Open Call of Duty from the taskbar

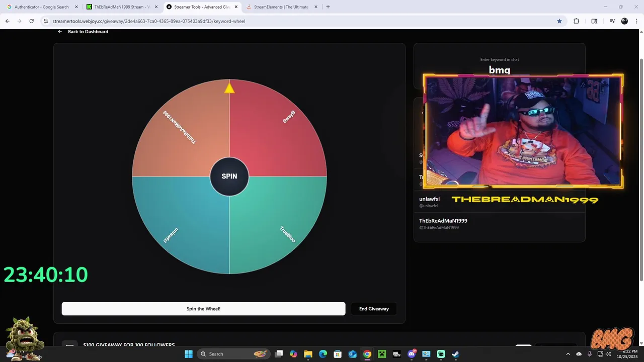click(x=397, y=354)
